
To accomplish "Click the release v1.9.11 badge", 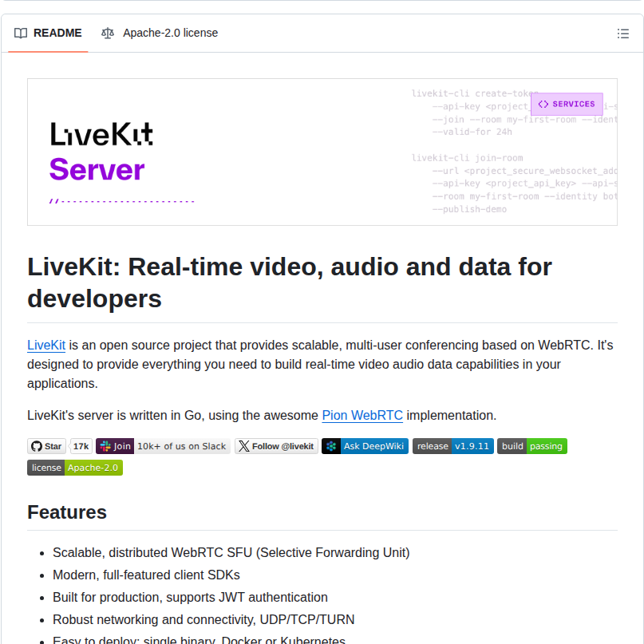I will [x=452, y=446].
